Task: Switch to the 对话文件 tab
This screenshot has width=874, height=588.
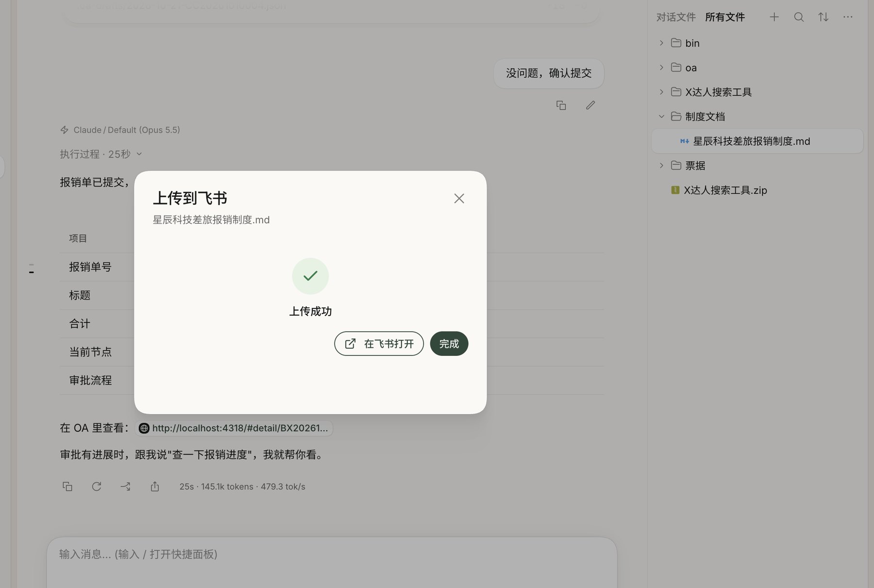Action: pyautogui.click(x=676, y=17)
